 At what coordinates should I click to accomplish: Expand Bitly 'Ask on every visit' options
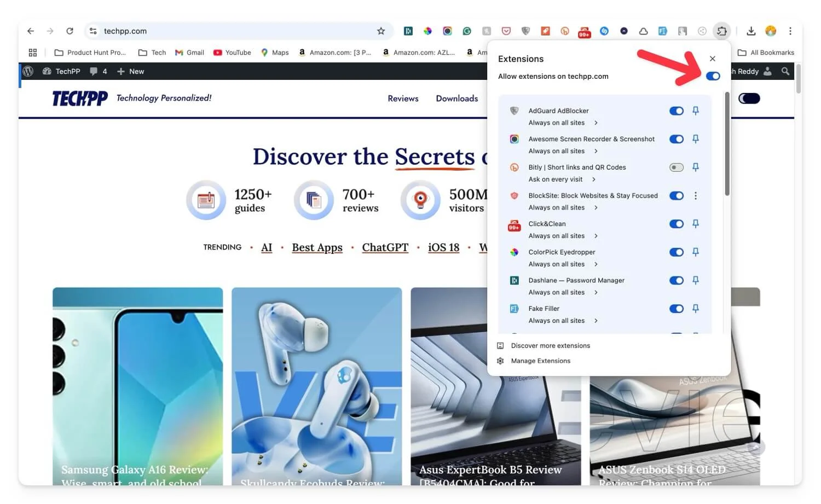coord(594,179)
